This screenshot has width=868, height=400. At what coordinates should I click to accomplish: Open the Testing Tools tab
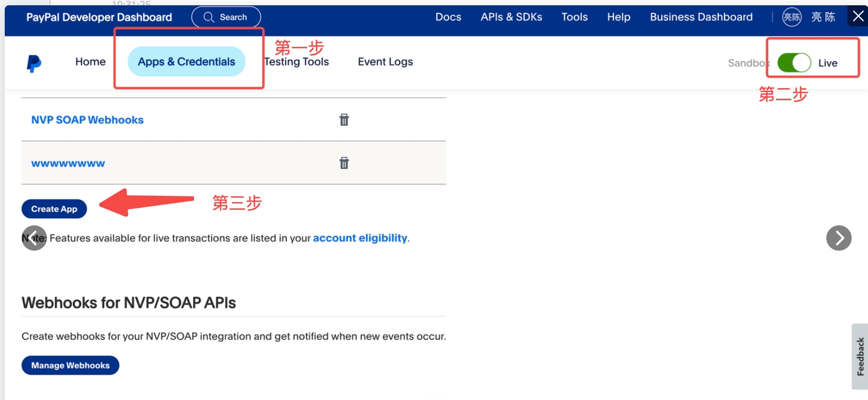pyautogui.click(x=297, y=62)
